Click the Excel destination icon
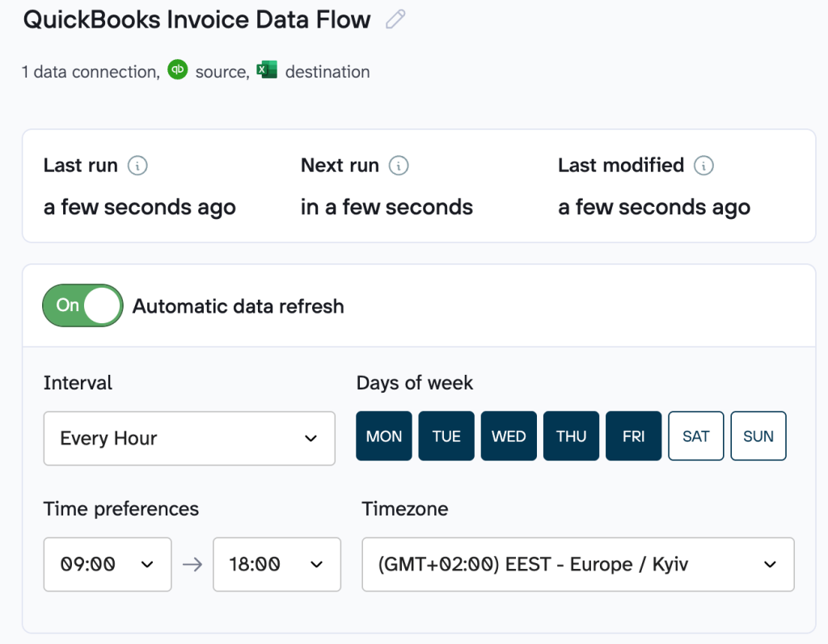828x644 pixels. point(267,71)
